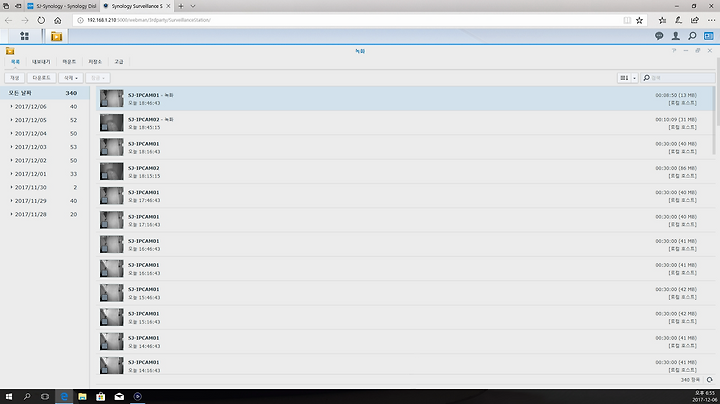Add page to favorites with the star icon
The width and height of the screenshot is (720, 404).
[x=639, y=20]
